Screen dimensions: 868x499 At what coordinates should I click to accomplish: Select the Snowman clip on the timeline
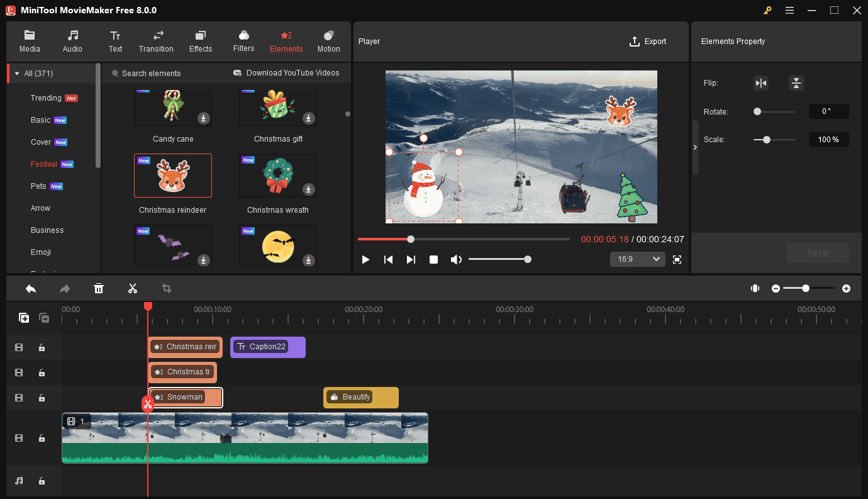186,397
